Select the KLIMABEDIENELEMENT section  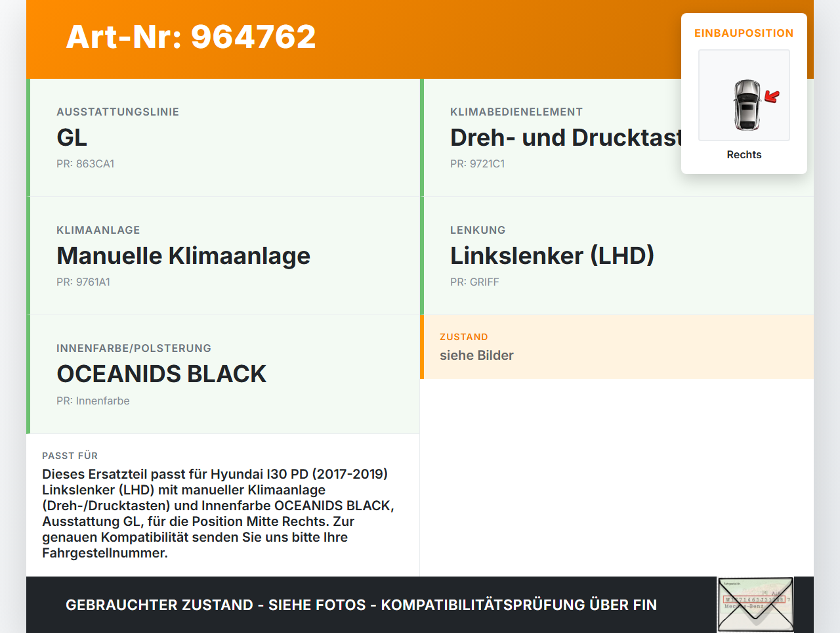click(x=516, y=112)
